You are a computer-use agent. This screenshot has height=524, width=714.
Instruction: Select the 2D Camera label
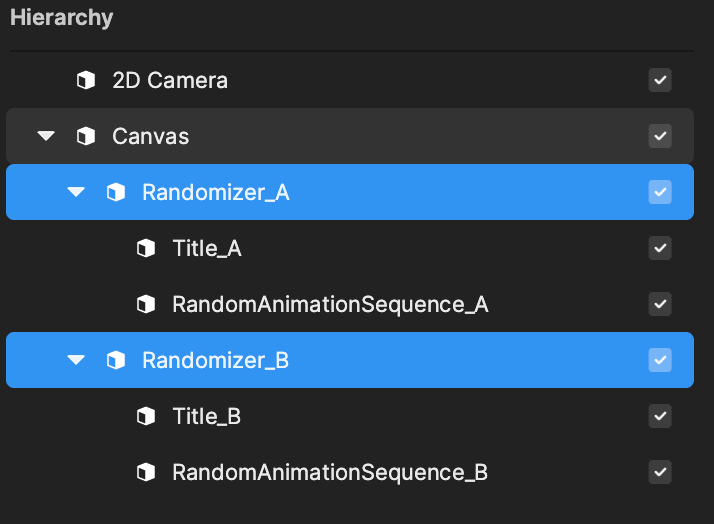170,81
